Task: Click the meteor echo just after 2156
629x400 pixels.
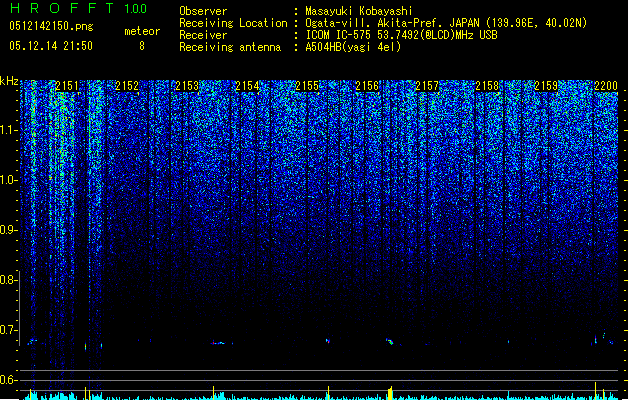Action: tap(390, 342)
